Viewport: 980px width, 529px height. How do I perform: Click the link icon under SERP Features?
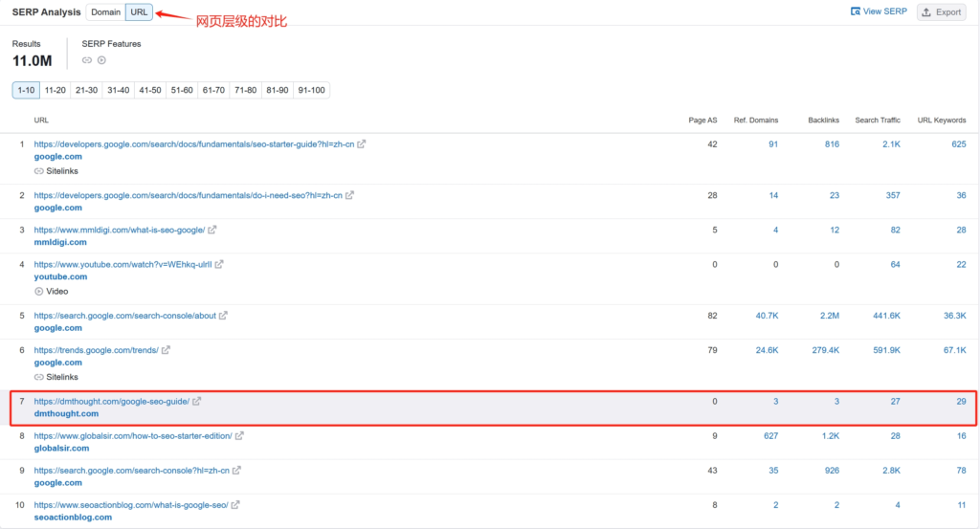point(87,60)
